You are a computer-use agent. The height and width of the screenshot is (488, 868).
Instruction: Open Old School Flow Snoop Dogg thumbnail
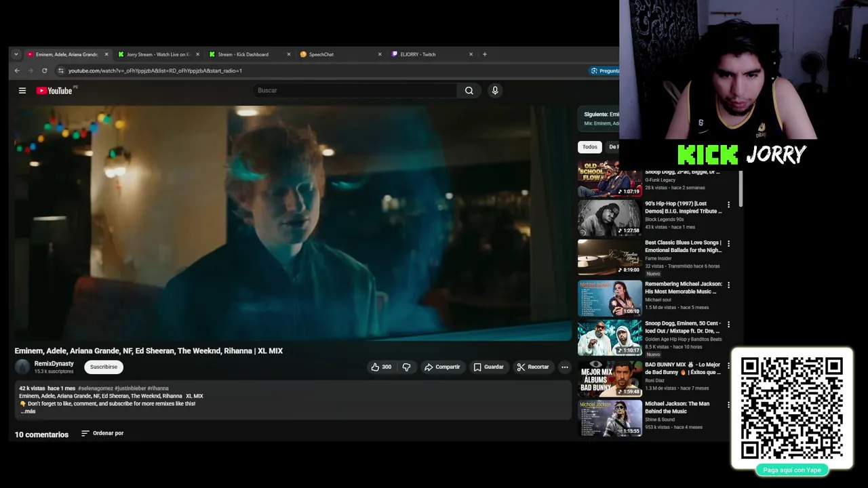coord(610,178)
